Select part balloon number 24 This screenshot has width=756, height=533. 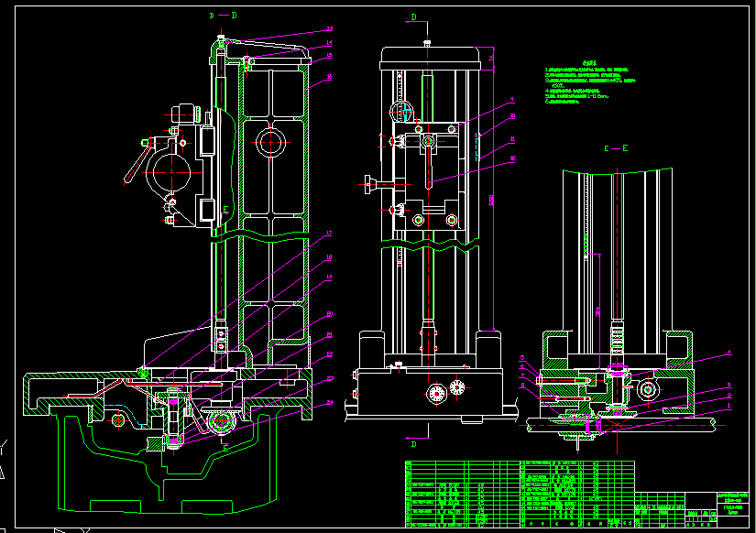point(330,402)
